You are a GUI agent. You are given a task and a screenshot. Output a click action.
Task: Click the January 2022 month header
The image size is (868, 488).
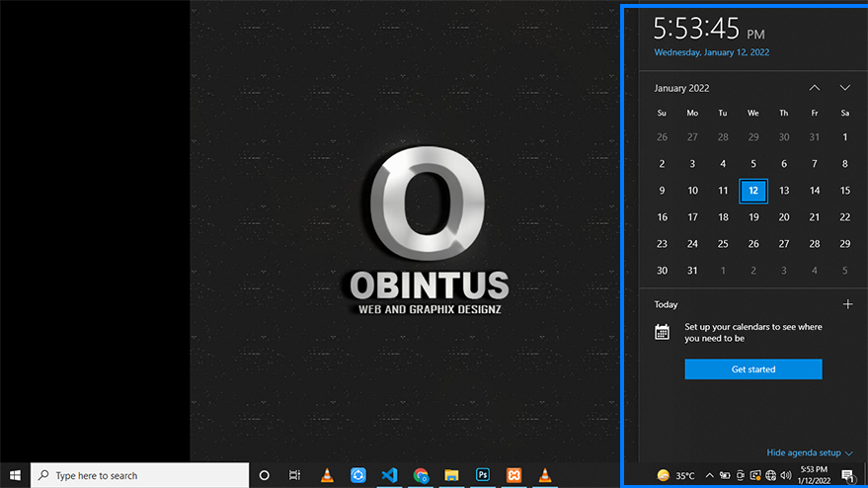tap(681, 88)
